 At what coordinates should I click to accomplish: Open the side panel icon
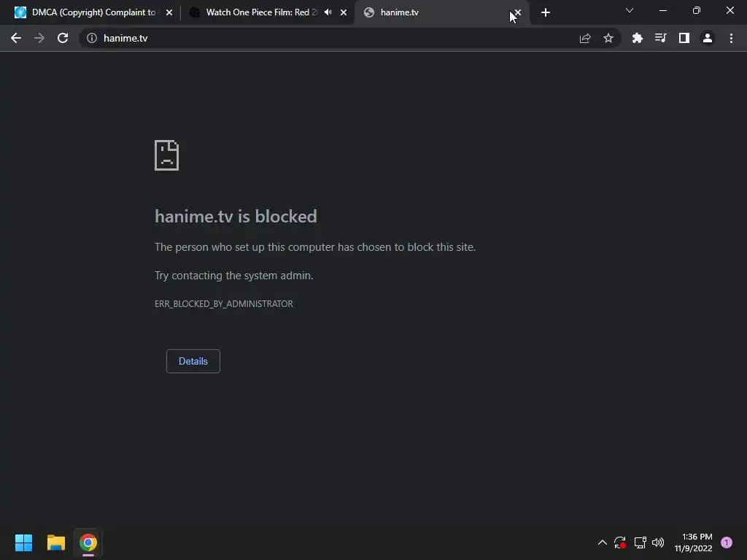(x=684, y=38)
